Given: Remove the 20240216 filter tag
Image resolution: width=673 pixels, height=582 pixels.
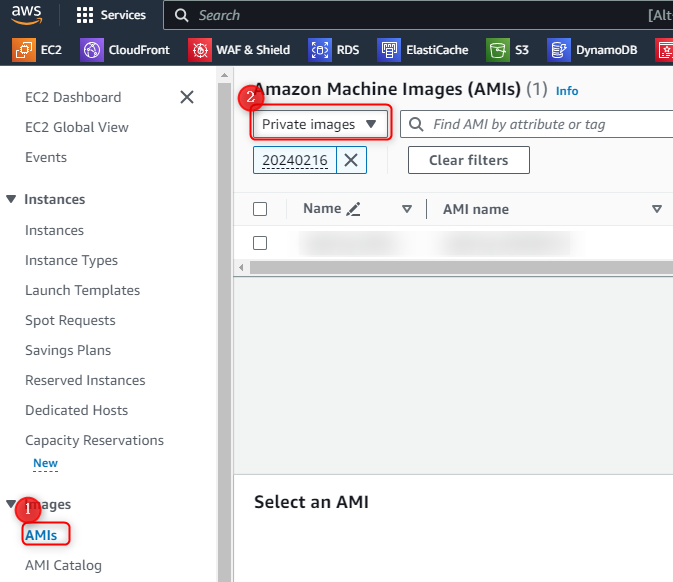Looking at the screenshot, I should point(351,160).
